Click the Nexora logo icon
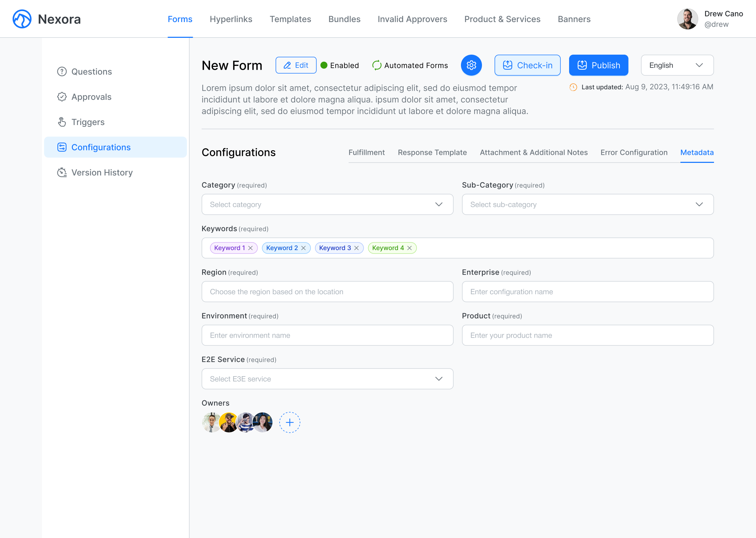The image size is (756, 538). [x=22, y=19]
